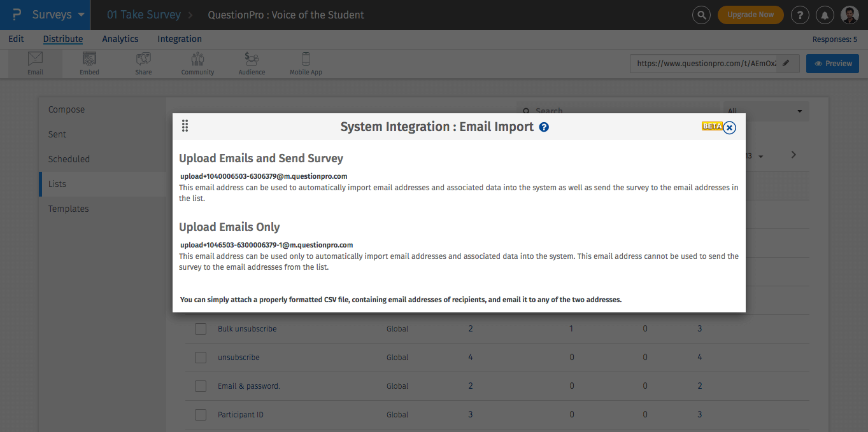Open the Surveys dropdown in the top bar
This screenshot has width=868, height=432.
(52, 14)
